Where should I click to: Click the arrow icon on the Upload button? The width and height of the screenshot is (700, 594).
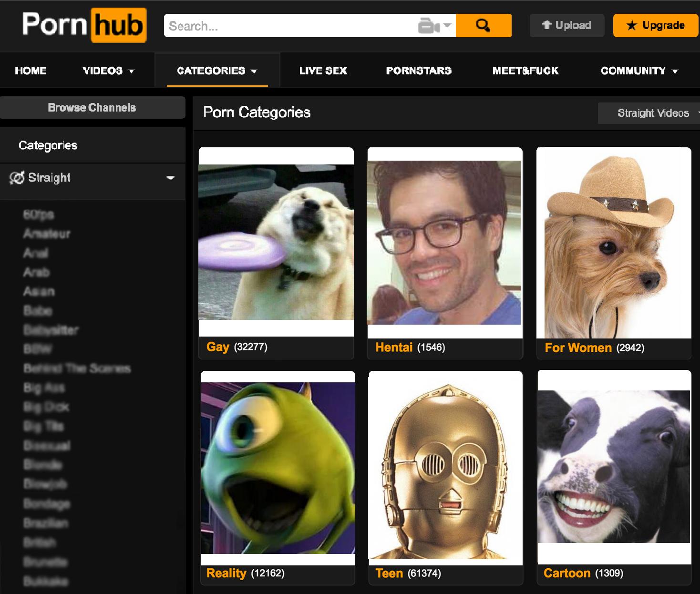coord(546,25)
